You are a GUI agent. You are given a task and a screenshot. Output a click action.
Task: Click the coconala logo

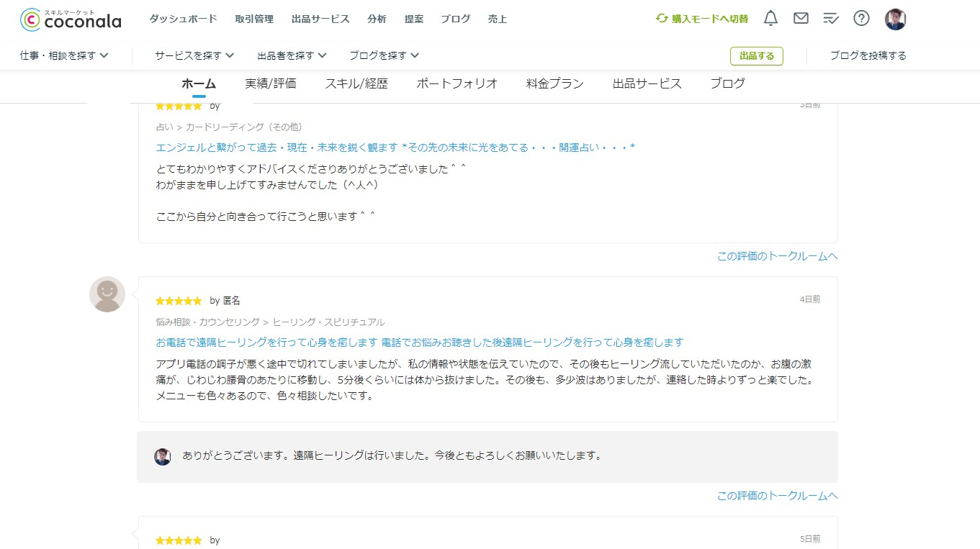pos(71,19)
